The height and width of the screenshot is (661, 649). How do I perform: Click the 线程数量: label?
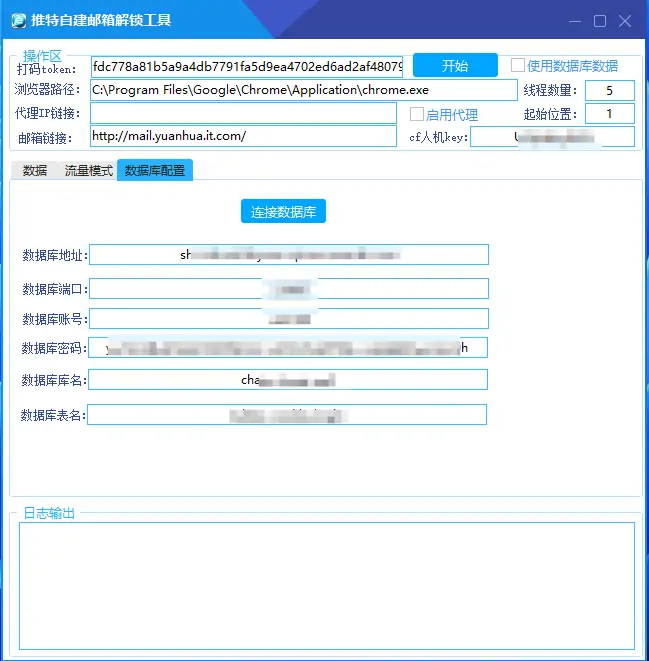(550, 90)
